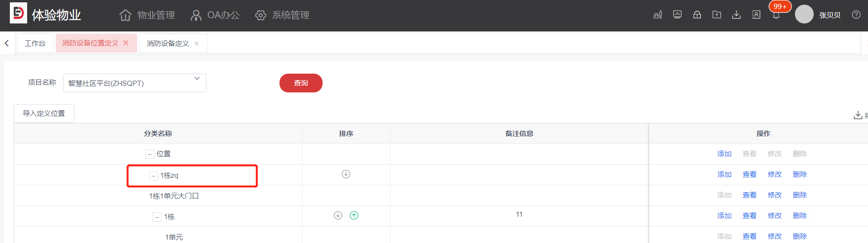Switch to the 消防设备定义 tab
Screen dimensions: 868x243
[x=168, y=44]
